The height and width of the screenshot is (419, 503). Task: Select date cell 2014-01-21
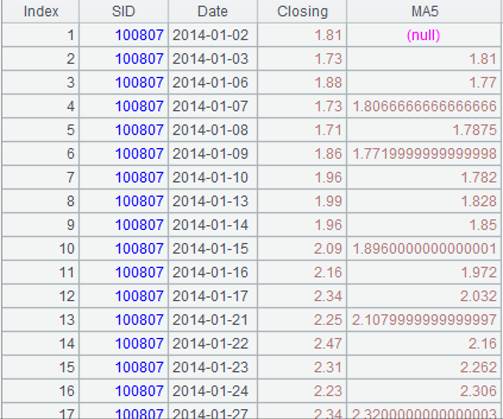(213, 320)
